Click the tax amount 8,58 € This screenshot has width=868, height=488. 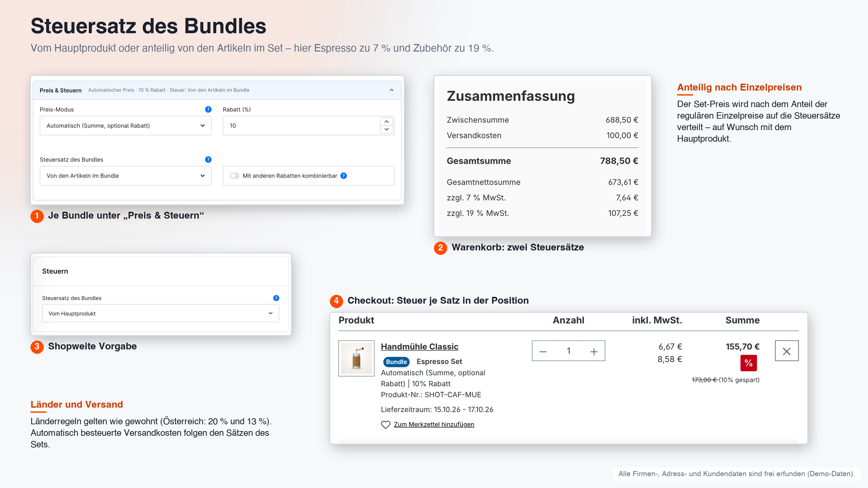(670, 359)
